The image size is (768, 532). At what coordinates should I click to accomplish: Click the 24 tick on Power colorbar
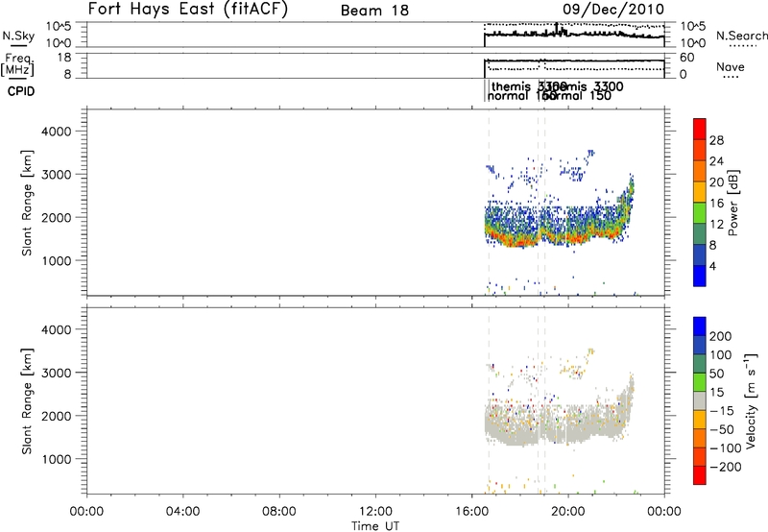click(716, 161)
